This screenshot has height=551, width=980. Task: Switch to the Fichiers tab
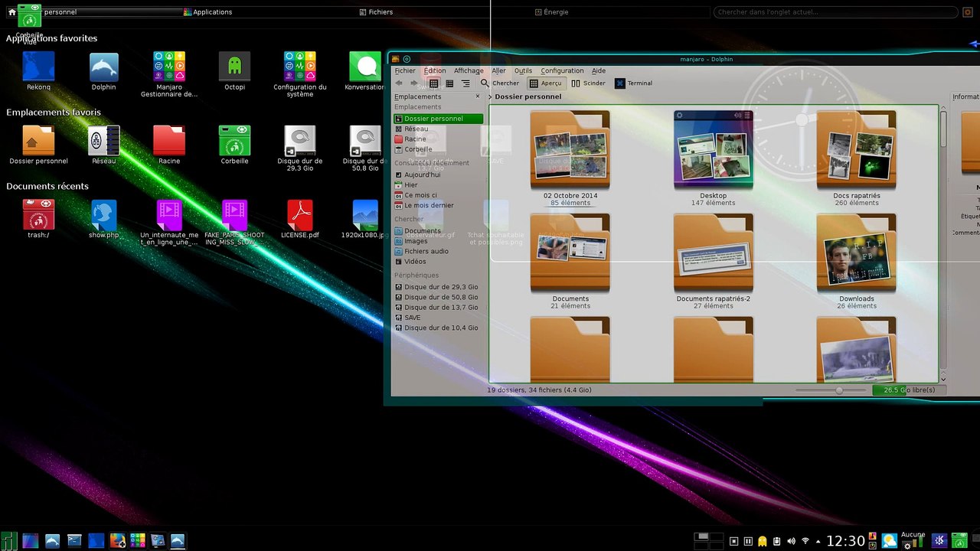coord(376,12)
